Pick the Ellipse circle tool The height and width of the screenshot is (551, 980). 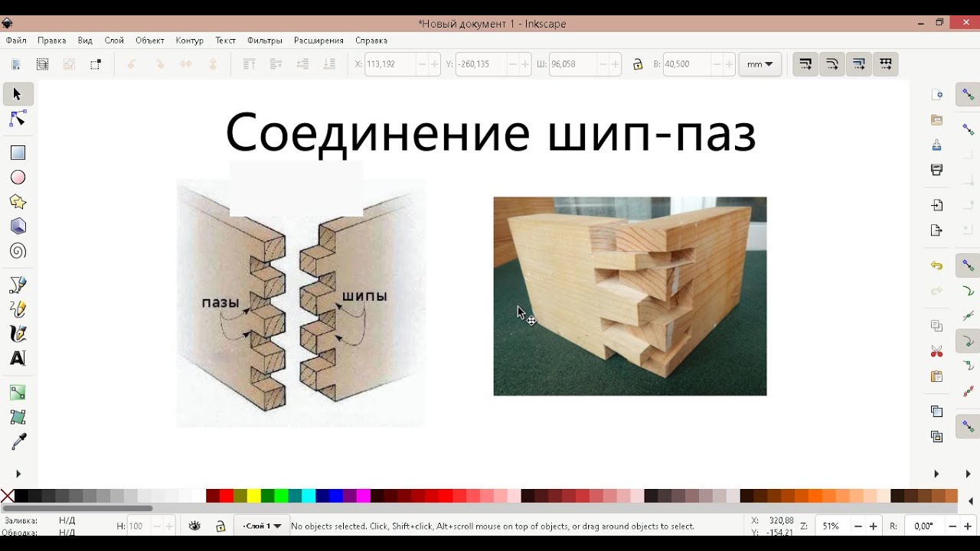click(x=18, y=178)
